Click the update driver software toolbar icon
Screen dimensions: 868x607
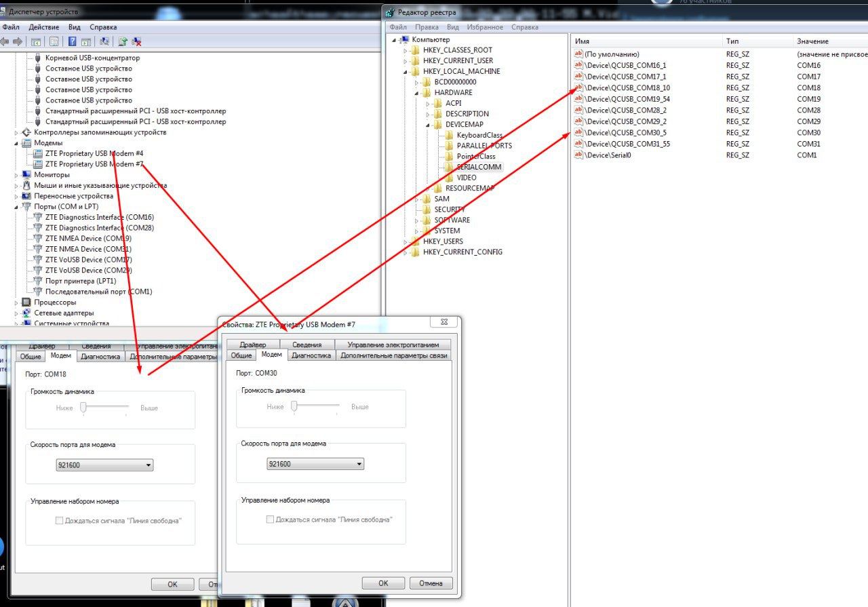pos(123,41)
